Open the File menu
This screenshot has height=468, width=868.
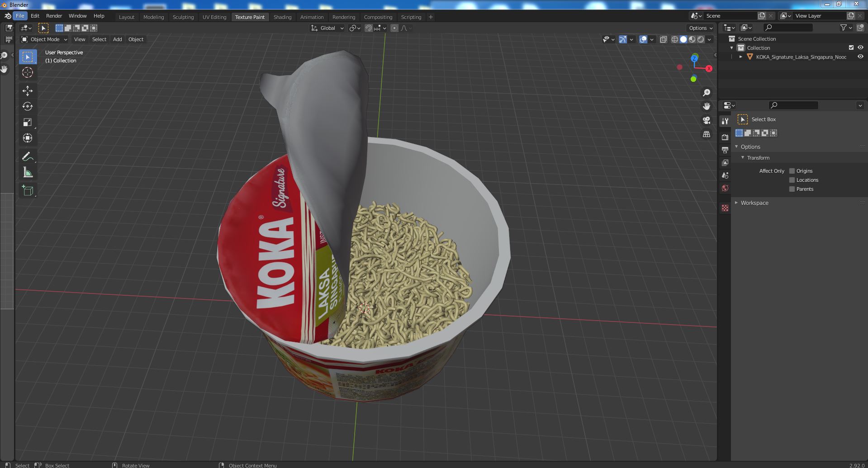click(x=20, y=16)
